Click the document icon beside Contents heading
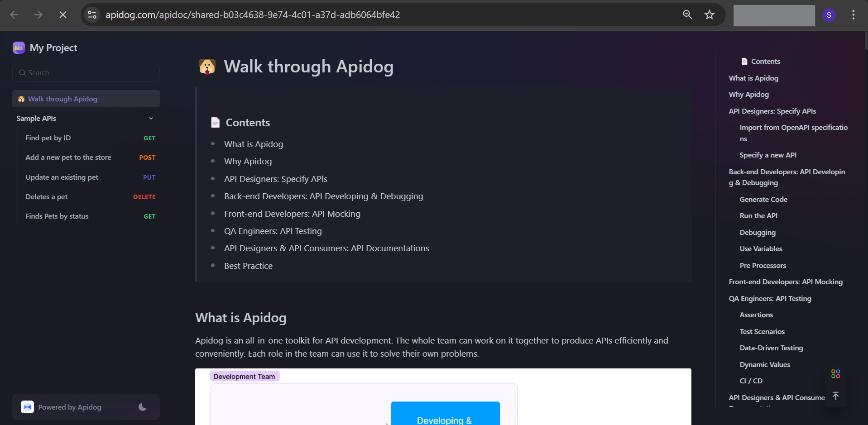Viewport: 868px width, 425px height. [216, 123]
